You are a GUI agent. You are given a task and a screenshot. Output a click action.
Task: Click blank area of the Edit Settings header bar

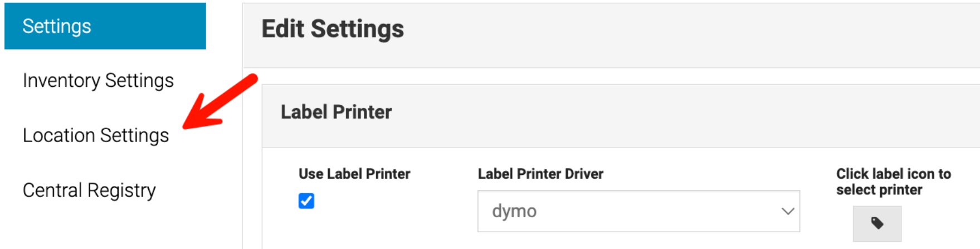(x=669, y=33)
